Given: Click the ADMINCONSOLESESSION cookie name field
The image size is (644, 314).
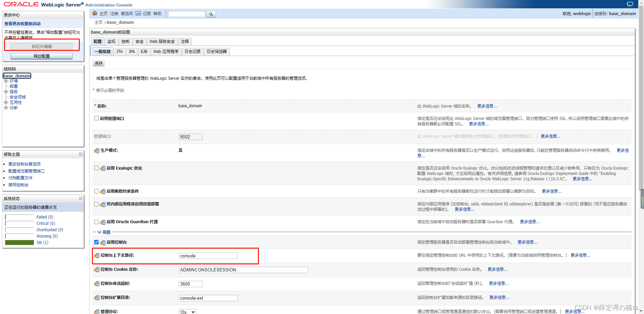Looking at the screenshot, I should [x=243, y=270].
